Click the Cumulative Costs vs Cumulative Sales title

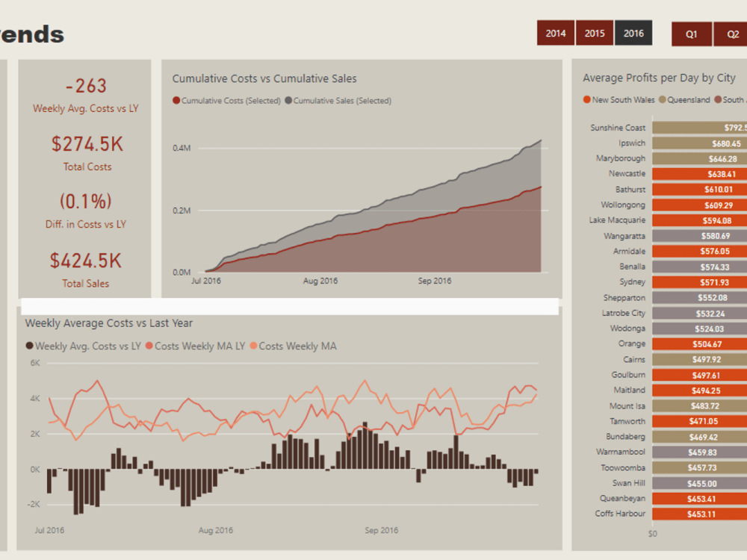pyautogui.click(x=264, y=78)
